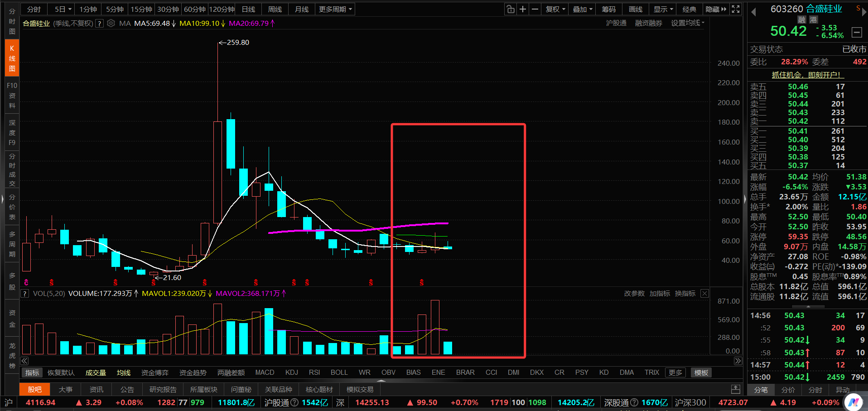Toggle the 指标 indicator bar button
The width and height of the screenshot is (868, 411).
32,372
